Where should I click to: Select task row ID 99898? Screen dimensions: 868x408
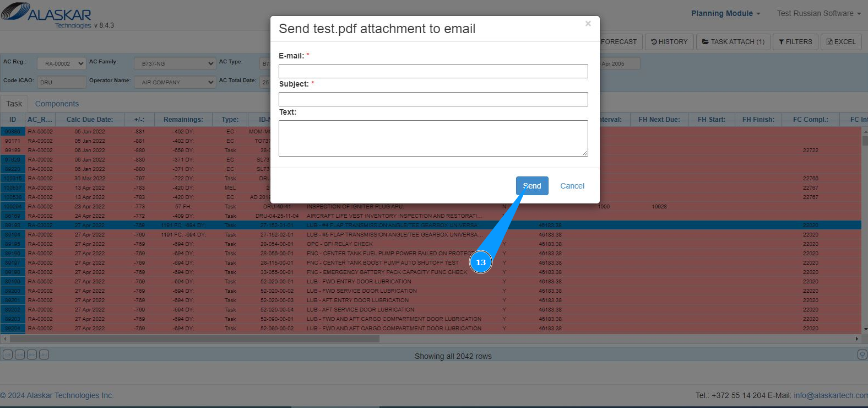(x=13, y=132)
